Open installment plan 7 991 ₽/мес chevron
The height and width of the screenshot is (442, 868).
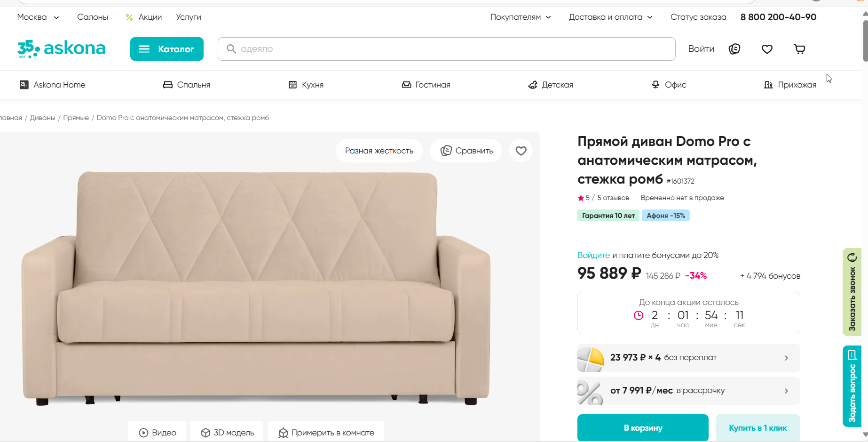coord(786,391)
